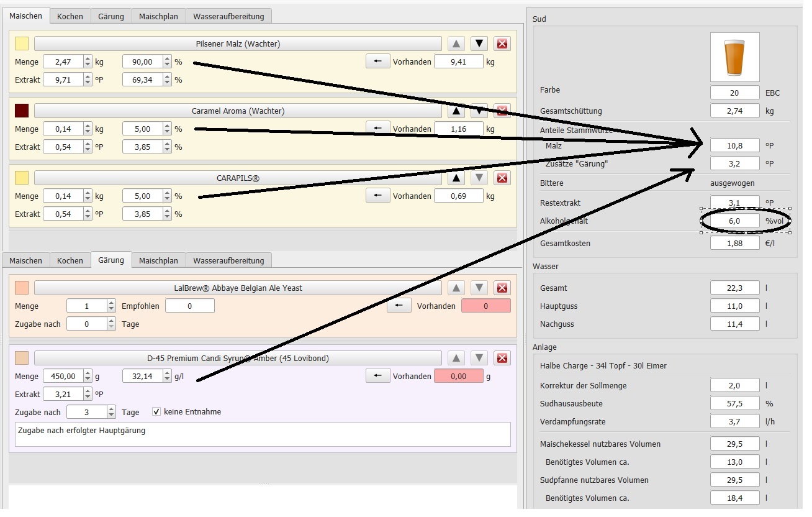Delete the LalBrew Abbaye yeast entry
The height and width of the screenshot is (517, 812).
click(x=502, y=288)
